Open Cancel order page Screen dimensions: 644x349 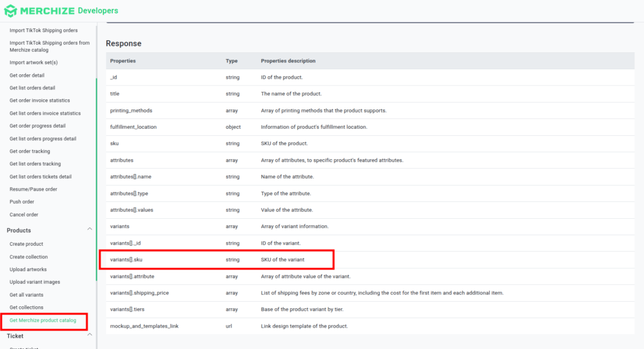(24, 214)
